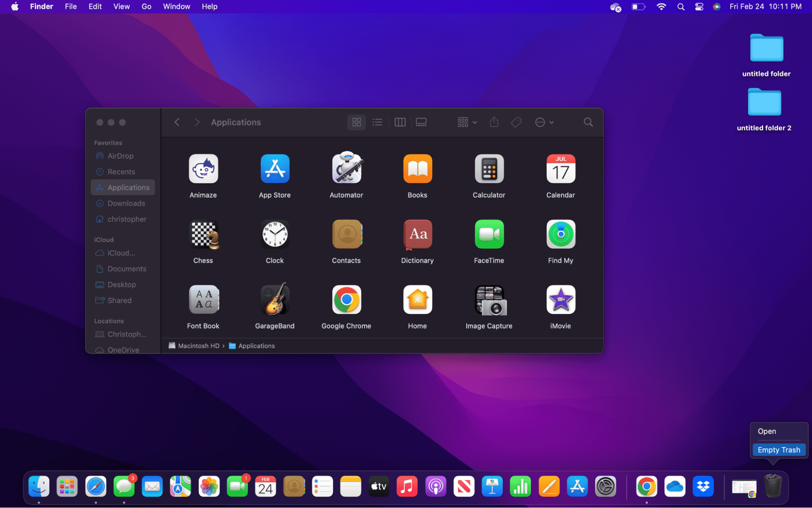Screen dimensions: 812x508
Task: Select the Dictionary app icon
Action: pyautogui.click(x=418, y=234)
